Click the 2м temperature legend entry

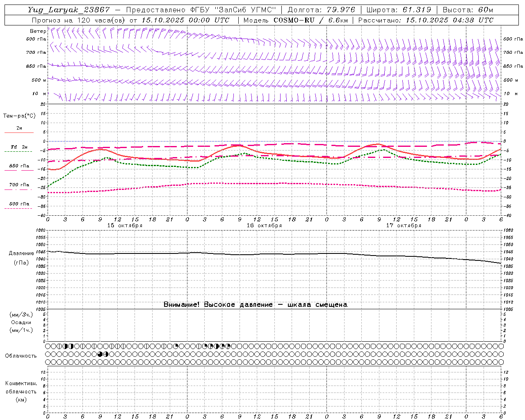(x=19, y=128)
